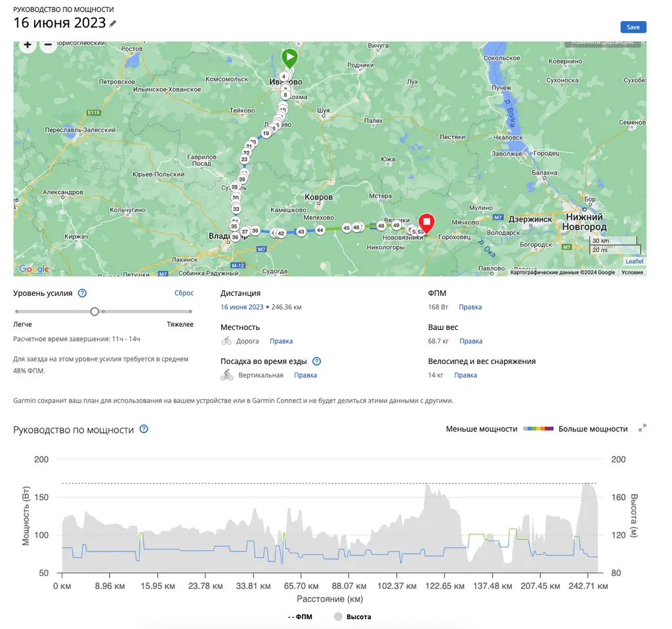Open help for Уровень усилия
Screen dimensions: 672x629
[83, 294]
